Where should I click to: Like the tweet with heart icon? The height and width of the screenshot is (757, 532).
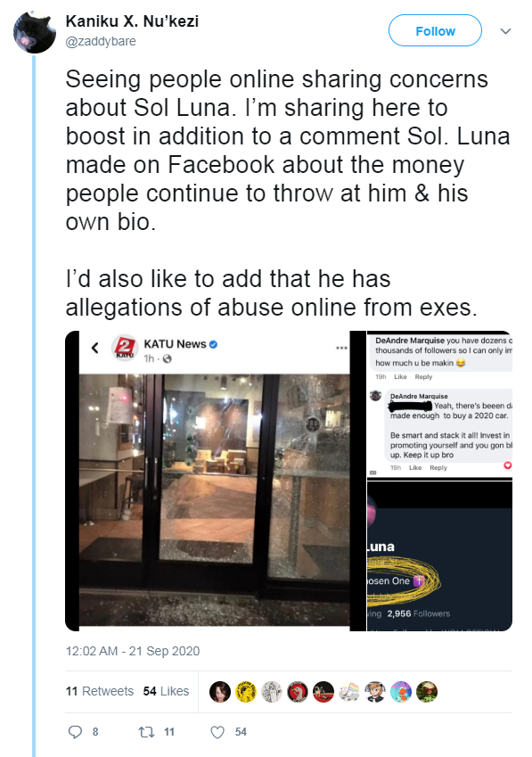[x=217, y=732]
